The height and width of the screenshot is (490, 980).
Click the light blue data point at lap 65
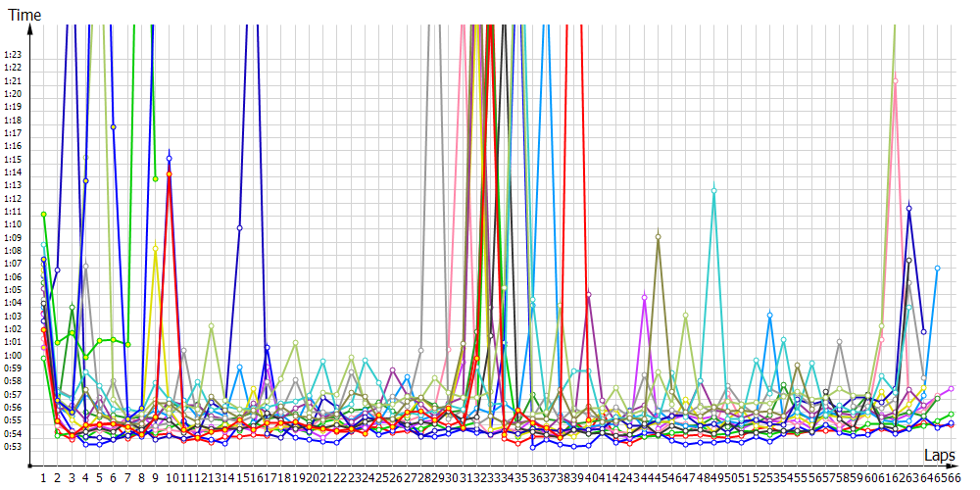938,268
